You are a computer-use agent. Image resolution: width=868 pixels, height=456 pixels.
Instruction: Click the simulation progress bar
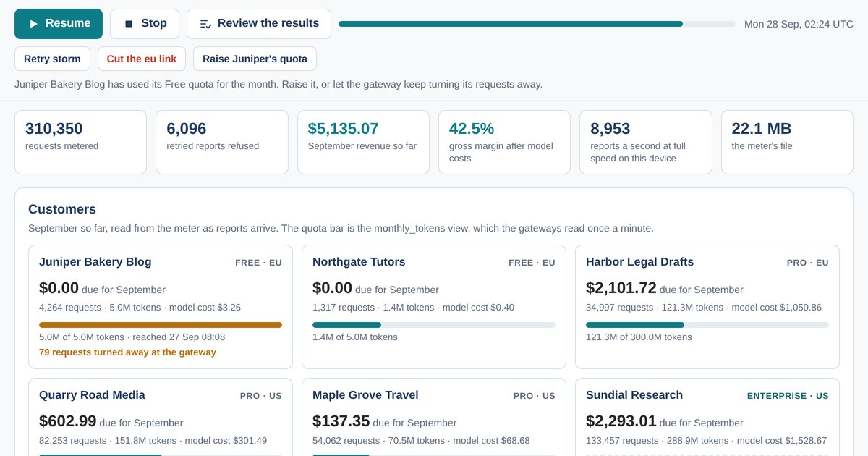(x=537, y=24)
